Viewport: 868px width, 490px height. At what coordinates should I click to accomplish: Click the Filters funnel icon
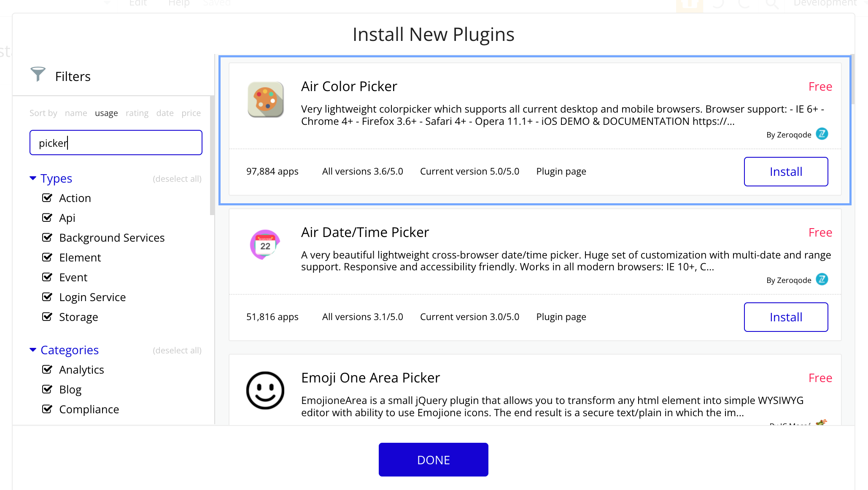pos(38,75)
